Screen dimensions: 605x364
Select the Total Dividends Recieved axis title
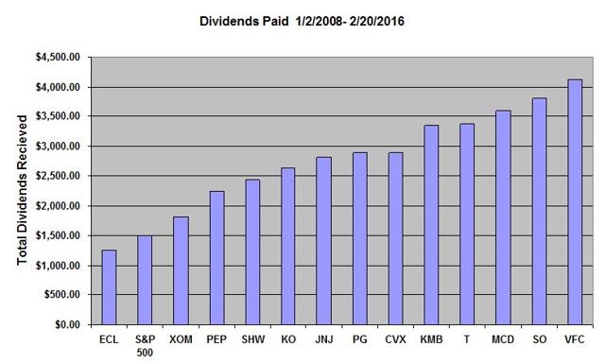click(23, 190)
